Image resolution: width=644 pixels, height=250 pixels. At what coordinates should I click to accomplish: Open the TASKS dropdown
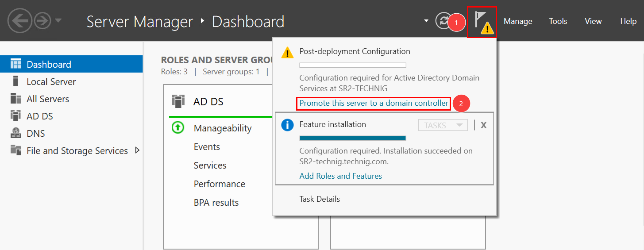pos(443,125)
